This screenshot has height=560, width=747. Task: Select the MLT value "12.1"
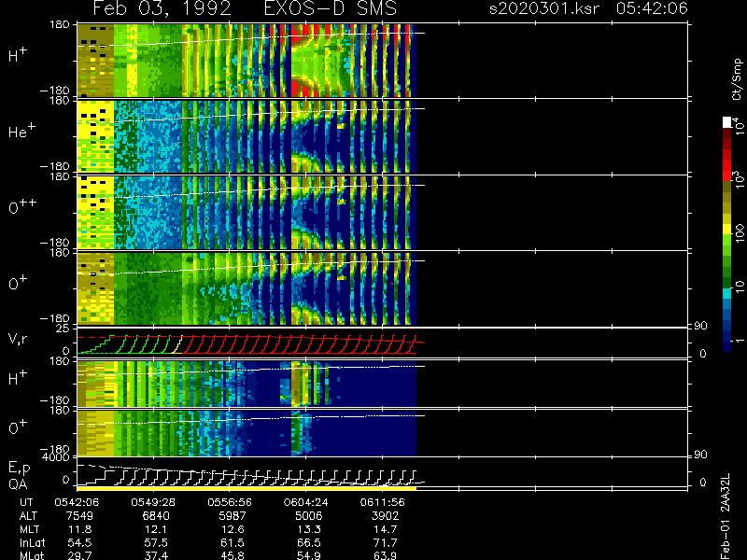[157, 529]
